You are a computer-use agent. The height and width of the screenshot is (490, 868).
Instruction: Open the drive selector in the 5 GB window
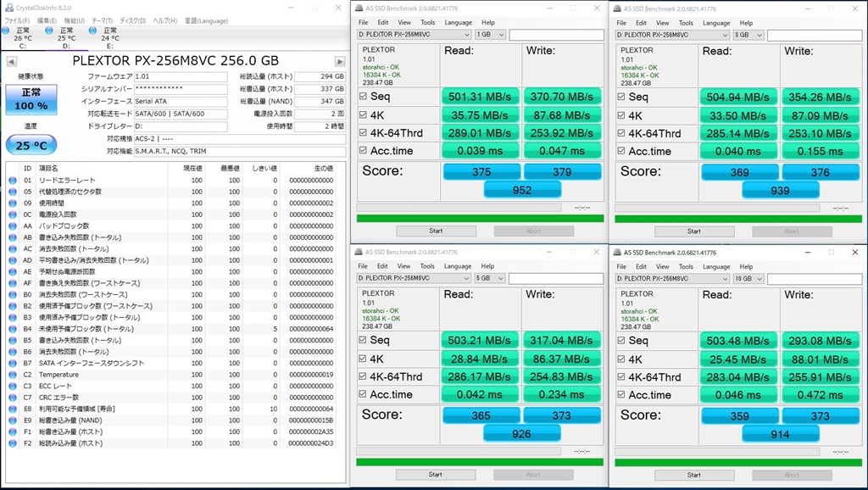point(414,278)
